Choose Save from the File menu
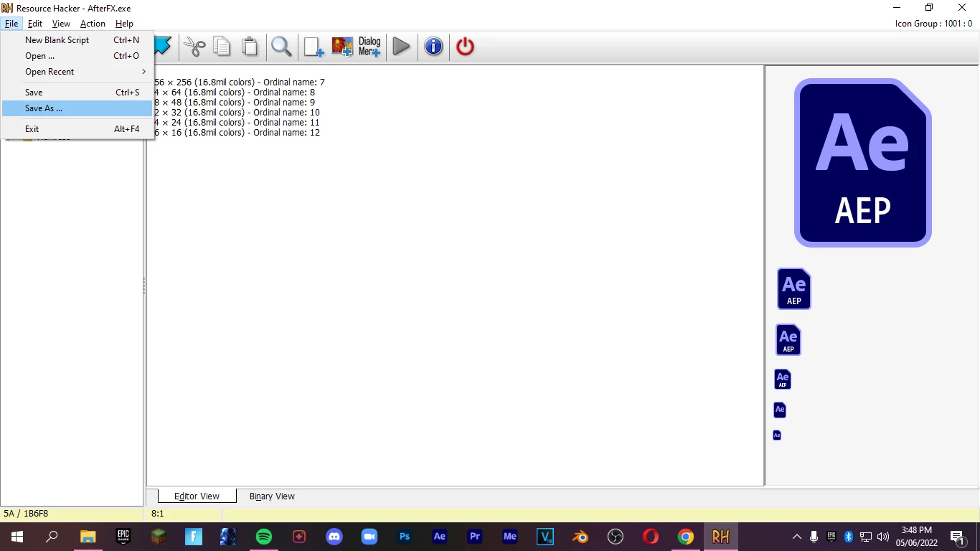 pos(77,93)
